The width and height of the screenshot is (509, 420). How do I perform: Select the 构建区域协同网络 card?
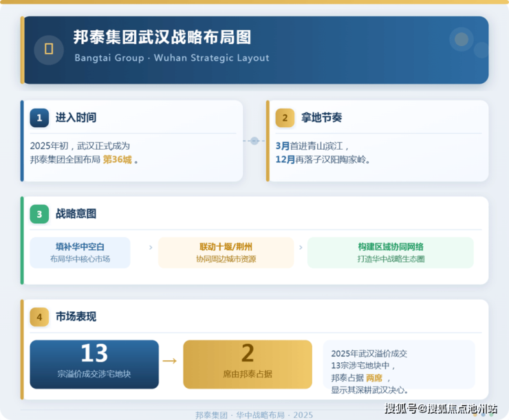[391, 253]
